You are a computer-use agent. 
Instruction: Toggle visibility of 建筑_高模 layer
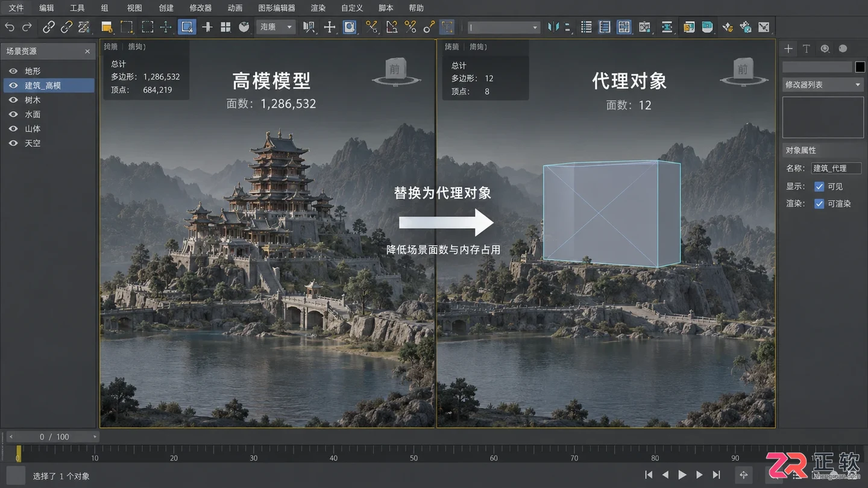(13, 86)
